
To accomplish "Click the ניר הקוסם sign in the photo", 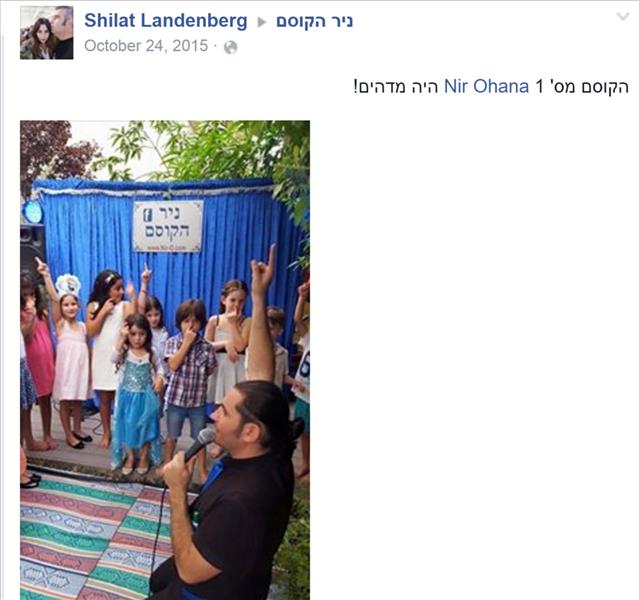I will (x=168, y=226).
